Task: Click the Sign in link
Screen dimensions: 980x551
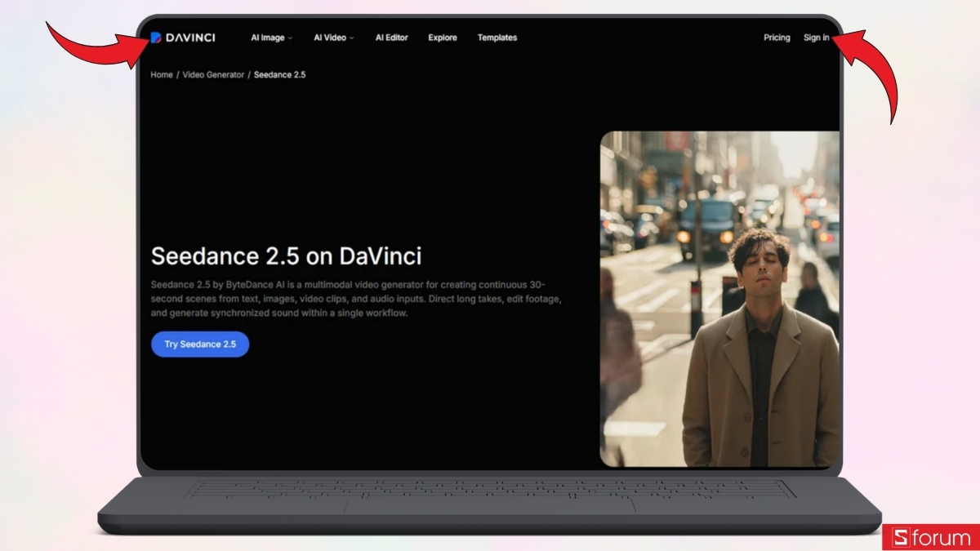Action: 816,38
